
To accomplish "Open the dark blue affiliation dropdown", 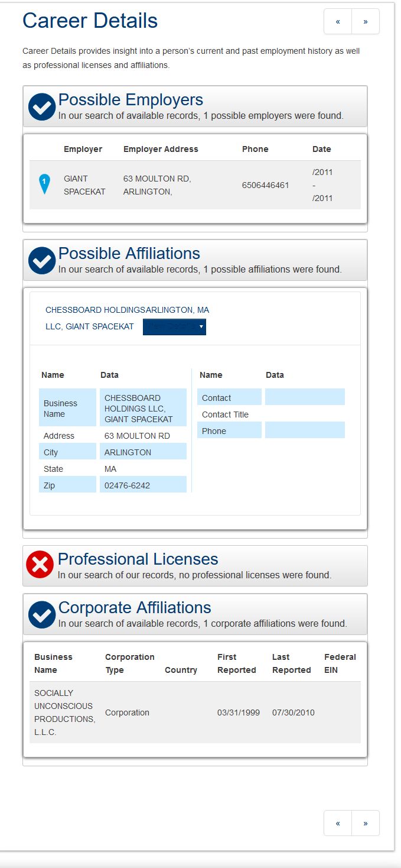I will pyautogui.click(x=174, y=326).
